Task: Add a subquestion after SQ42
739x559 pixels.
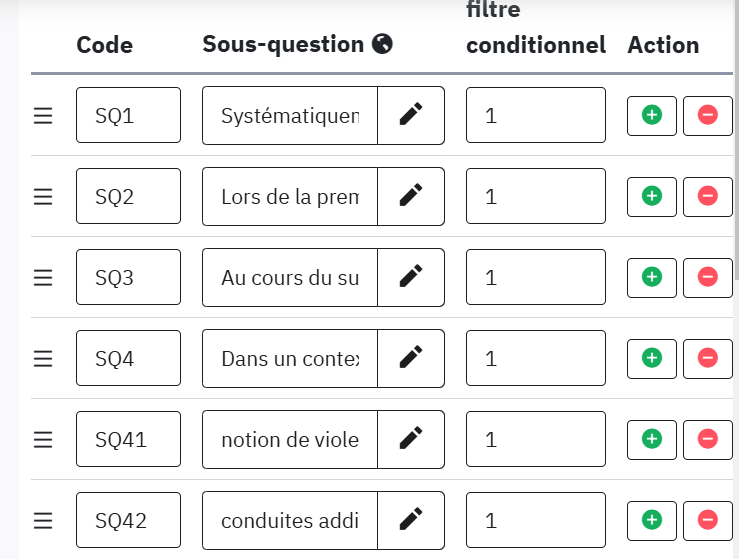Action: point(652,520)
